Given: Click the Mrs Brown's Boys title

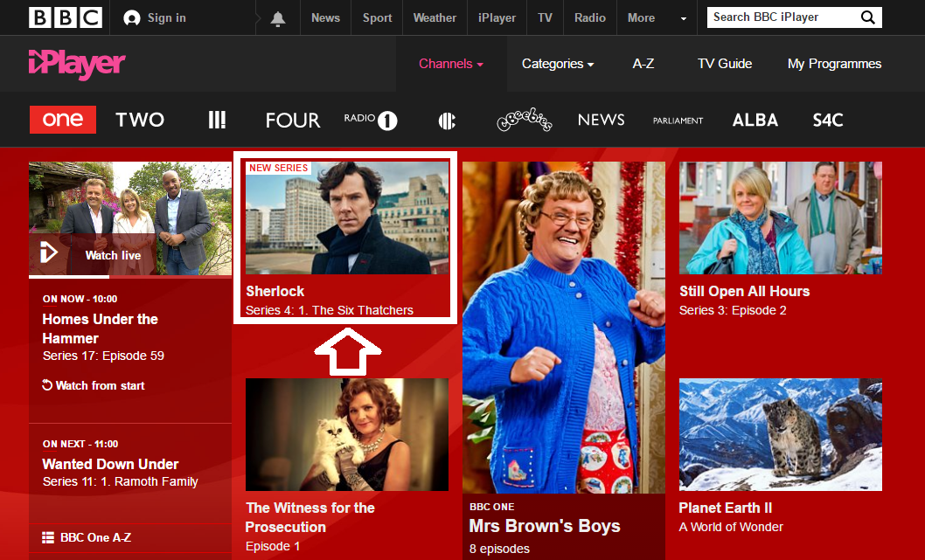Looking at the screenshot, I should click(545, 526).
